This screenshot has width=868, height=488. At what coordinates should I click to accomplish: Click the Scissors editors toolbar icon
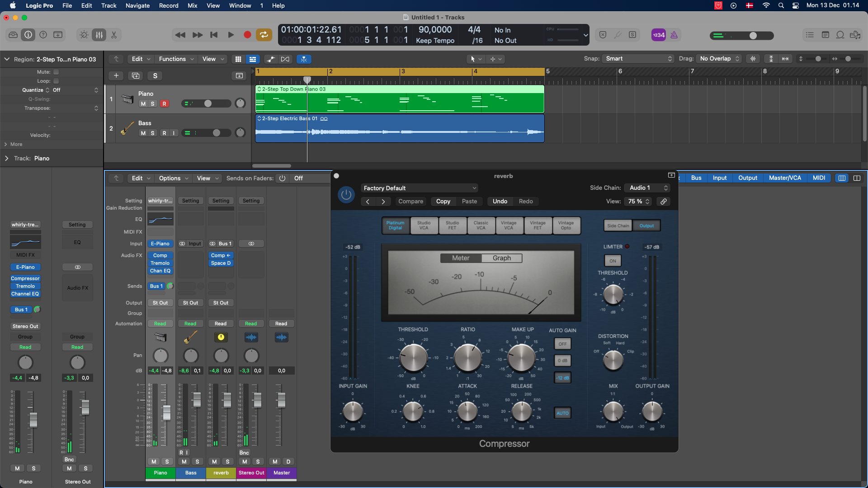tap(114, 35)
